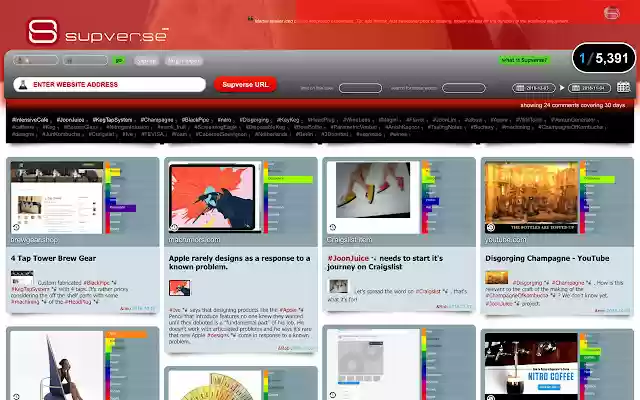Viewport: 640px width, 400px height.
Task: Click the second gray pill button after go
Action: 184,61
